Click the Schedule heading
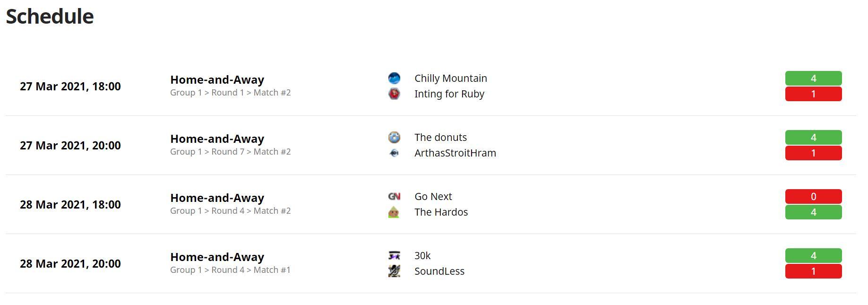868x305 pixels. 50,16
